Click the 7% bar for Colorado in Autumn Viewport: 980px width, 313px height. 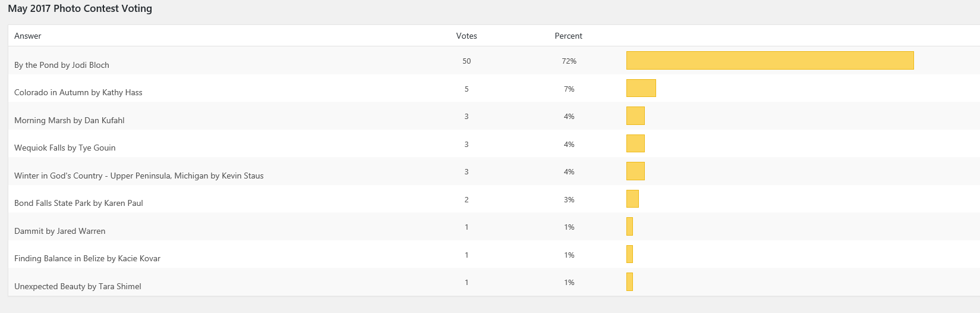coord(641,88)
